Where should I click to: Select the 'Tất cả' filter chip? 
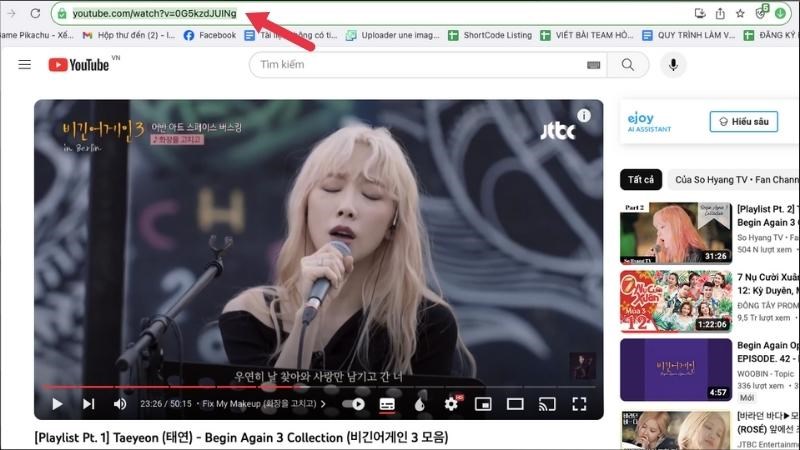(x=640, y=180)
